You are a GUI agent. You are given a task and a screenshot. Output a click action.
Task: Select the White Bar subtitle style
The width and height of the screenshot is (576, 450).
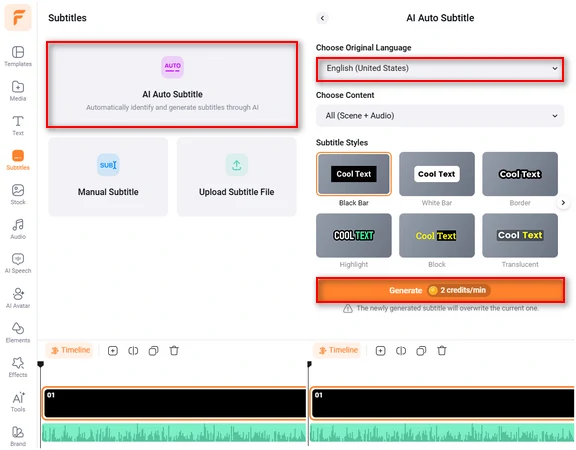(x=437, y=174)
